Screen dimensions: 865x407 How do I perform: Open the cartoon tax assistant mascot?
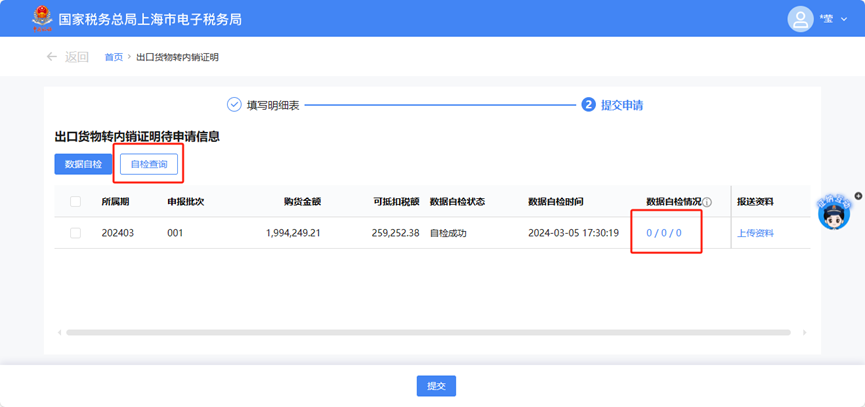point(834,212)
